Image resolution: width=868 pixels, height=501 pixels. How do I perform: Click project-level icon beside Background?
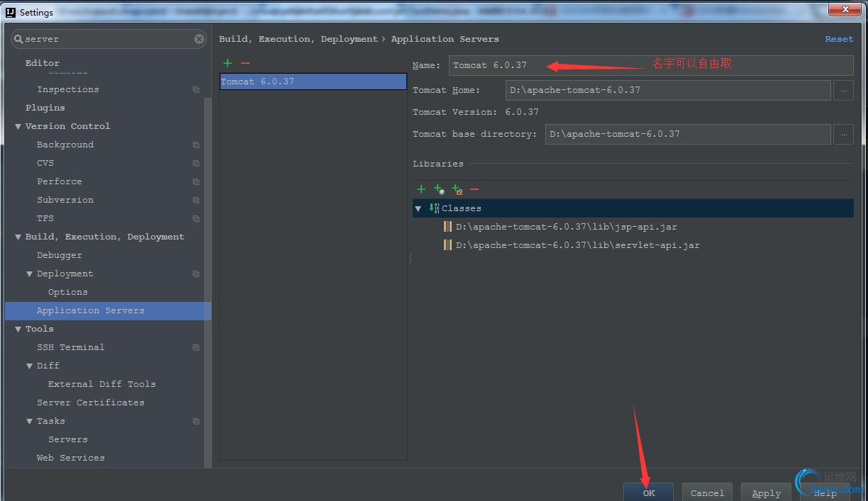coord(196,145)
